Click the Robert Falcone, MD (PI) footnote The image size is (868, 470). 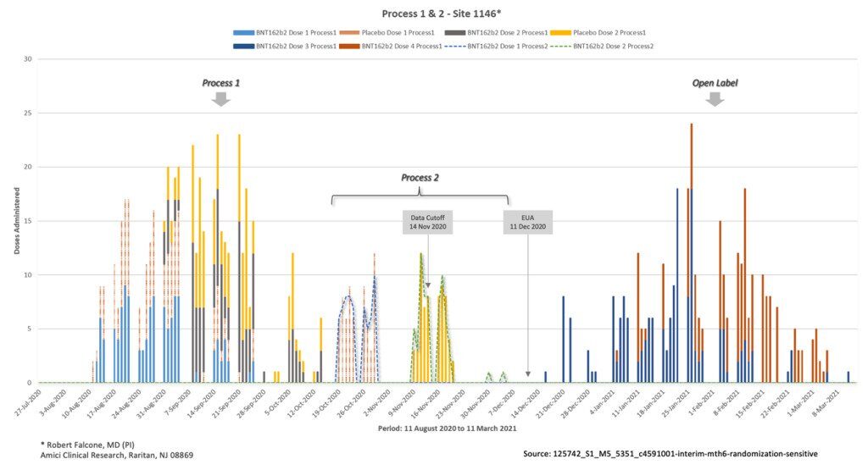(x=87, y=445)
